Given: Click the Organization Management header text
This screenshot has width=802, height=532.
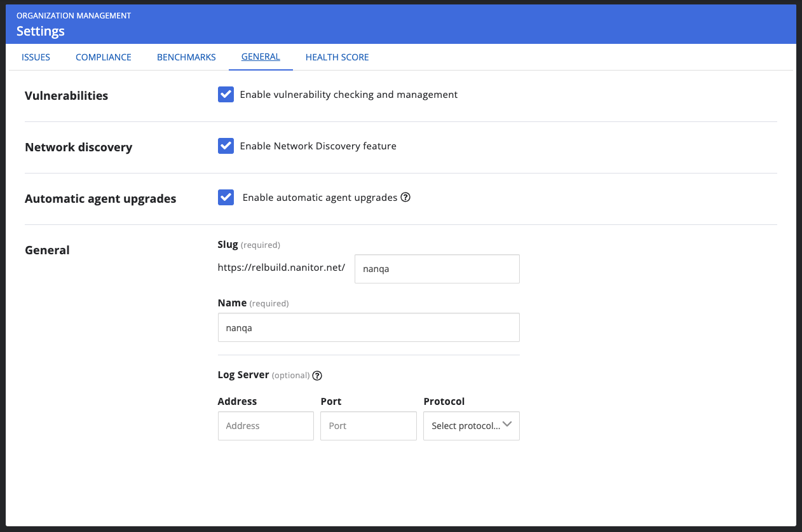Looking at the screenshot, I should [x=74, y=16].
